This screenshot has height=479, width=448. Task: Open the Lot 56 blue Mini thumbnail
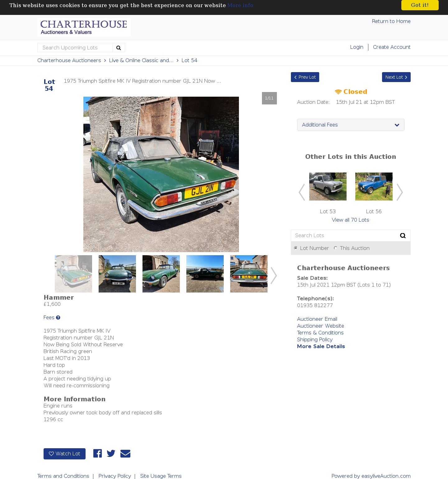coord(374,187)
